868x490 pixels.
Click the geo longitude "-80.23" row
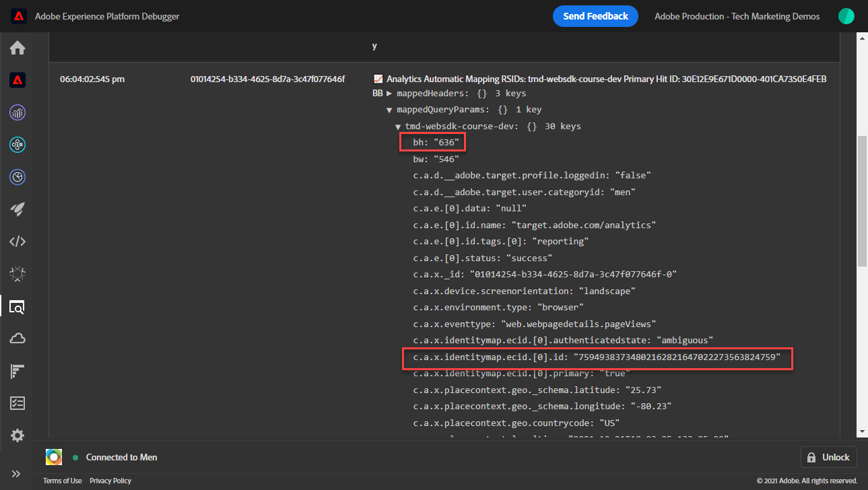(542, 407)
